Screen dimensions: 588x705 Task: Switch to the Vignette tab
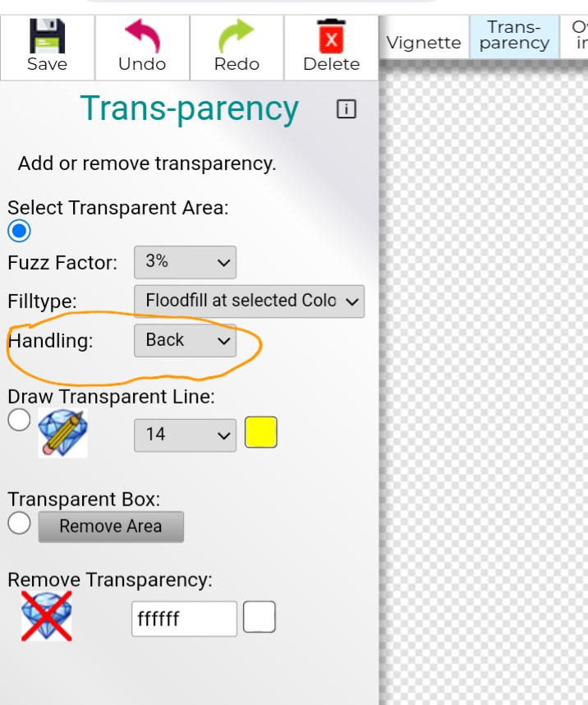pos(424,42)
